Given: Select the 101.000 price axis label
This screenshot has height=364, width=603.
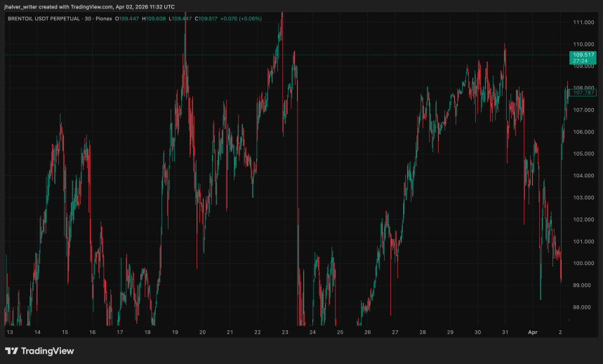Looking at the screenshot, I should (584, 241).
